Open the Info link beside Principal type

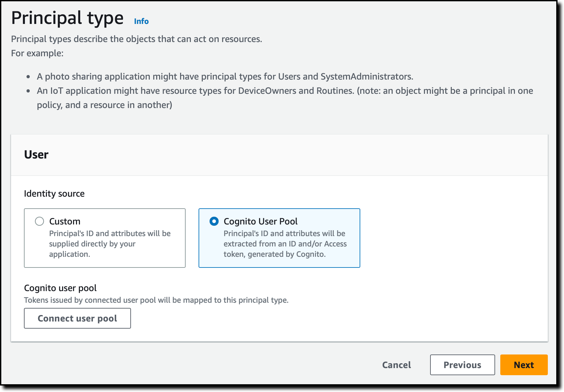(x=141, y=21)
